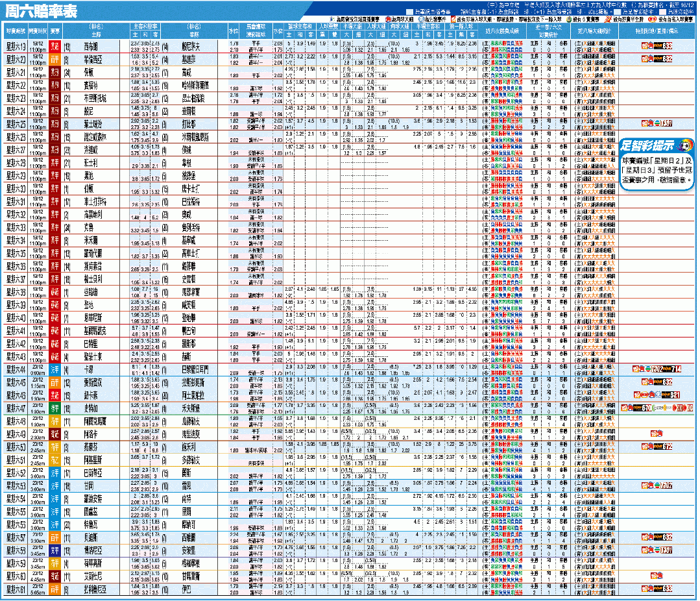The width and height of the screenshot is (700, 601).
Task: Click the orange 西甲 badge in 星期六20 row
Action: [54, 59]
